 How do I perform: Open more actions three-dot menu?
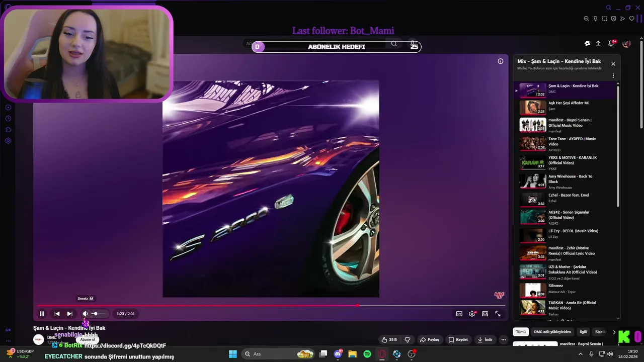pos(503,339)
